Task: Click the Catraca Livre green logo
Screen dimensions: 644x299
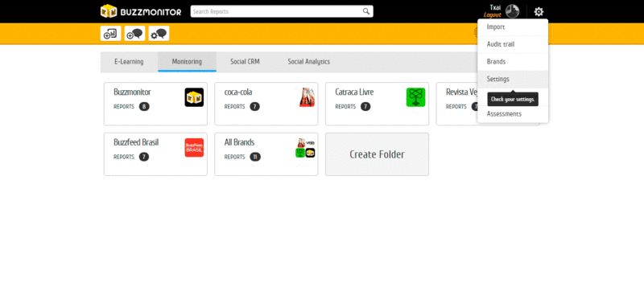Action: click(x=415, y=97)
